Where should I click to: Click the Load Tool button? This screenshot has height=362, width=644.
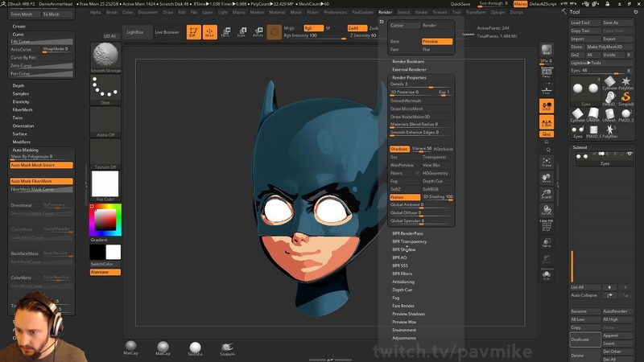585,23
